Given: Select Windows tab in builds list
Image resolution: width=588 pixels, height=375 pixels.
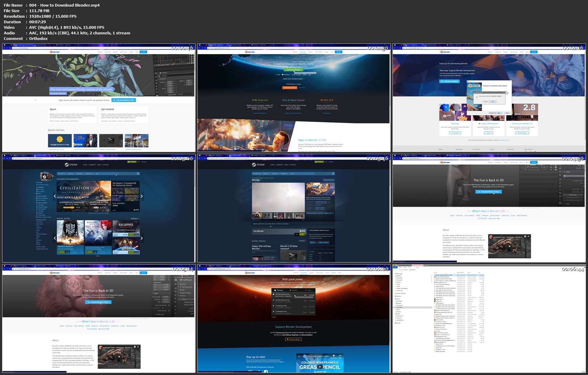Looking at the screenshot, I should click(x=279, y=290).
